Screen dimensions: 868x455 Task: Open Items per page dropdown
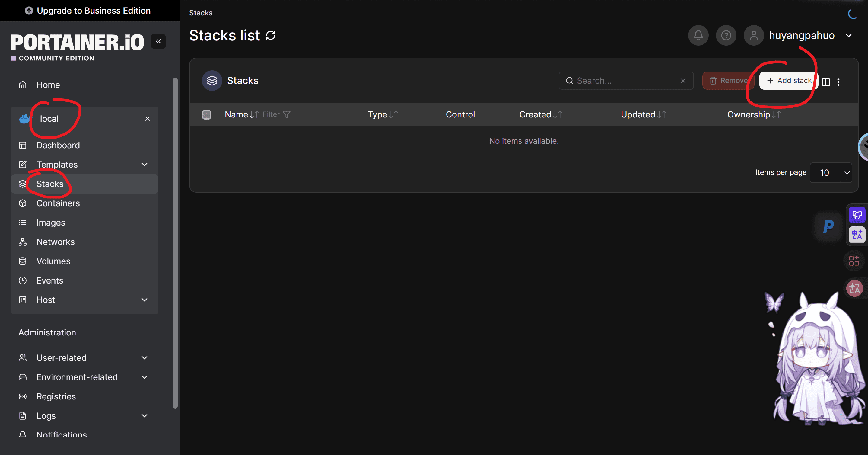[x=831, y=173]
